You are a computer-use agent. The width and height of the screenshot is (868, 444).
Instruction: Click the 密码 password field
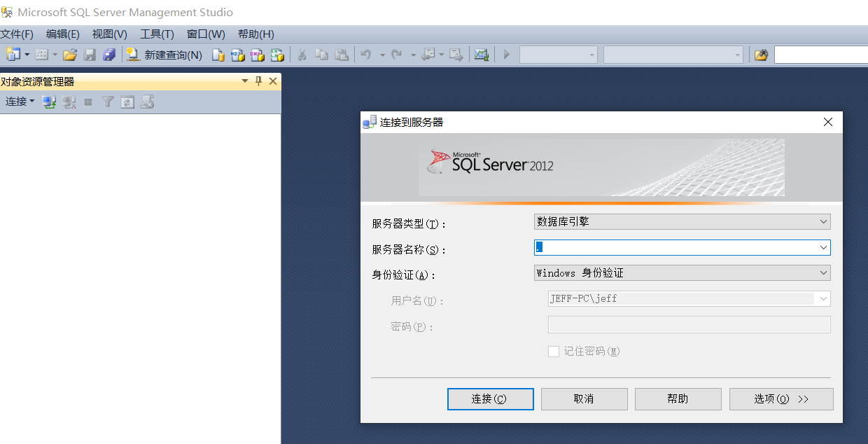click(689, 324)
